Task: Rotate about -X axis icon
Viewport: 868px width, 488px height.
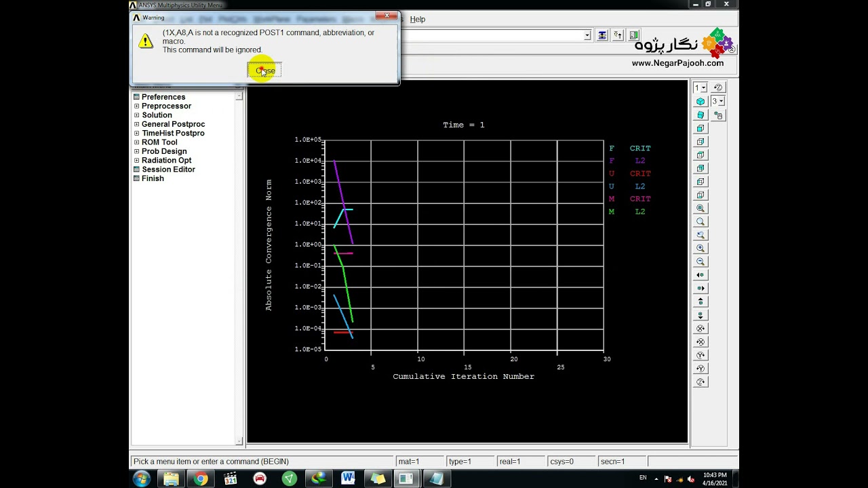Action: pos(701,342)
